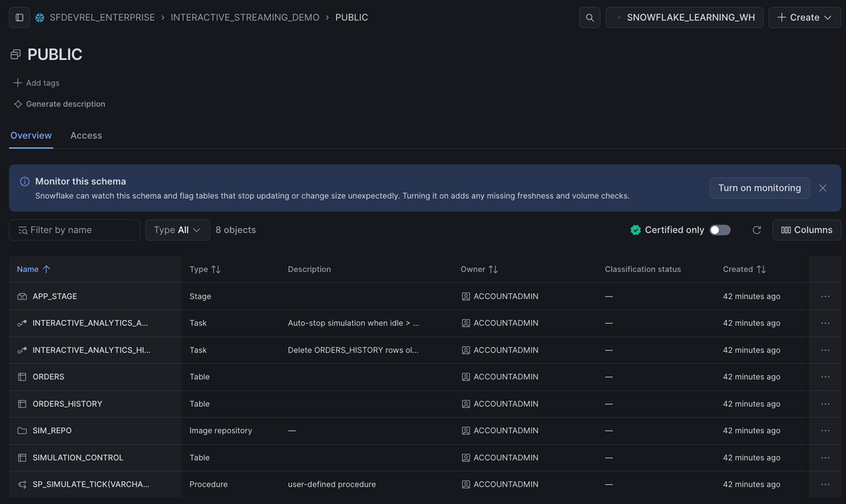Switch to the Overview tab
The image size is (846, 504).
30,135
